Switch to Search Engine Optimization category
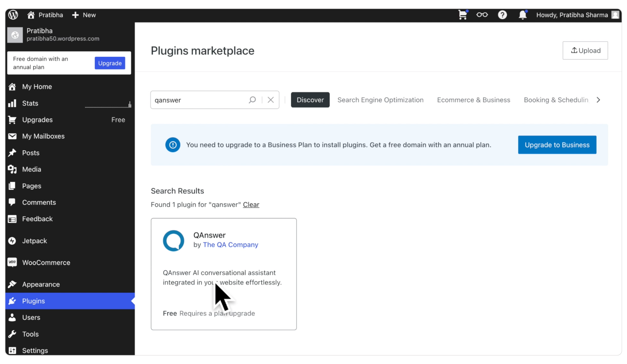The image size is (627, 364). 380,100
